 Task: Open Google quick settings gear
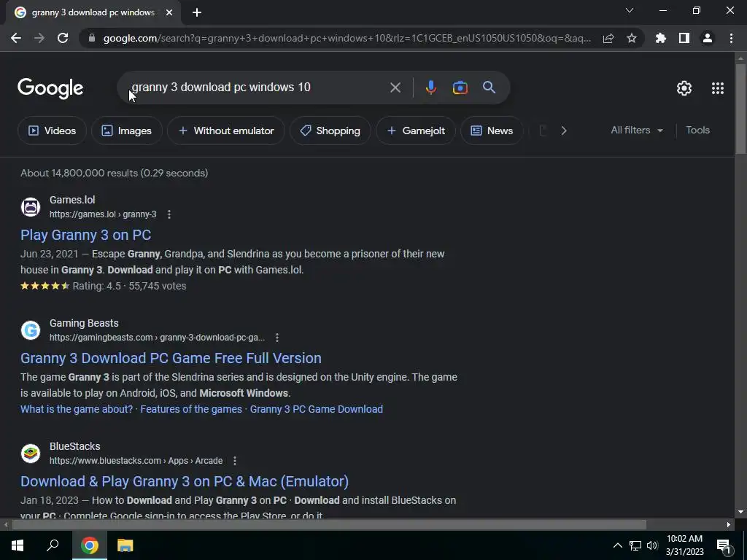[684, 88]
